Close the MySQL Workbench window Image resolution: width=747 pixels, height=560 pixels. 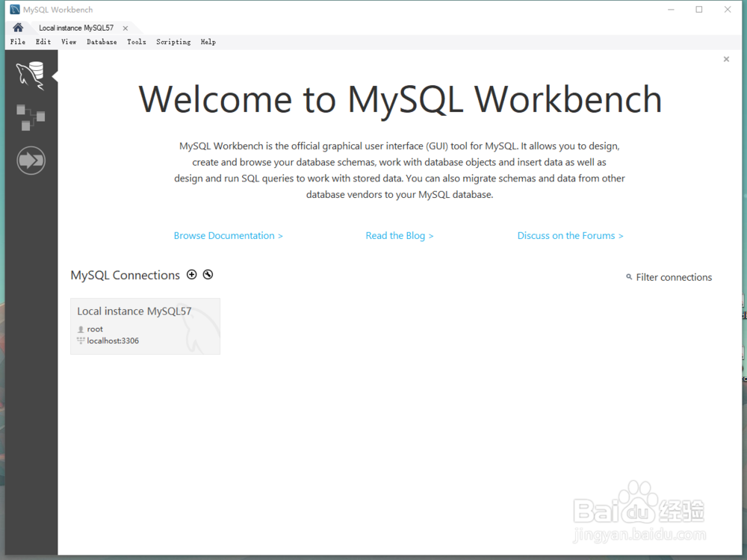728,10
